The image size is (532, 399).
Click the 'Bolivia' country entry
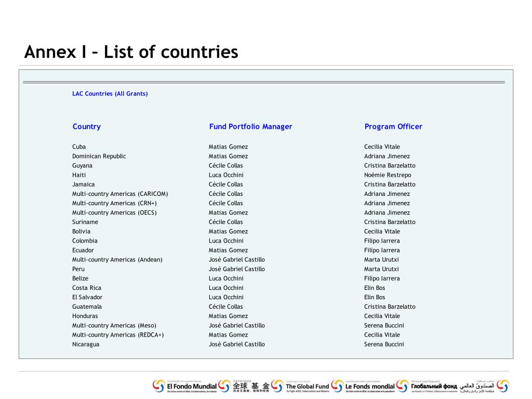pos(81,231)
